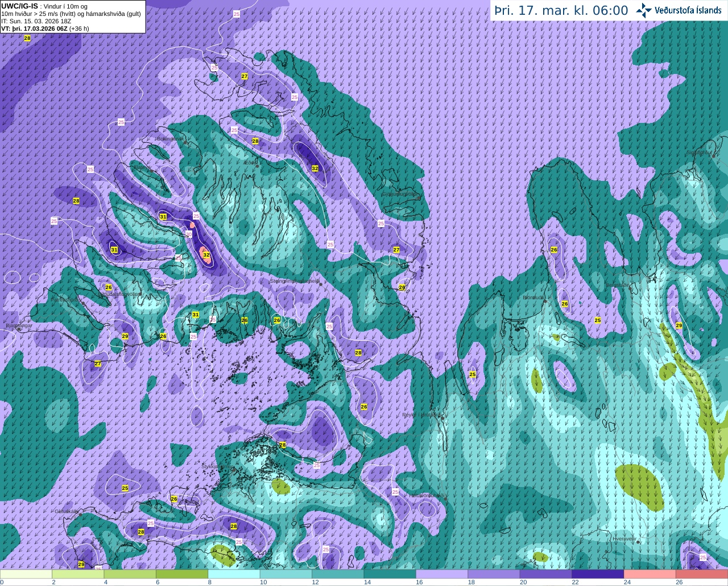The image size is (728, 586).
Task: Click the Veðurstofa Íslands logo emblem
Action: coord(644,10)
